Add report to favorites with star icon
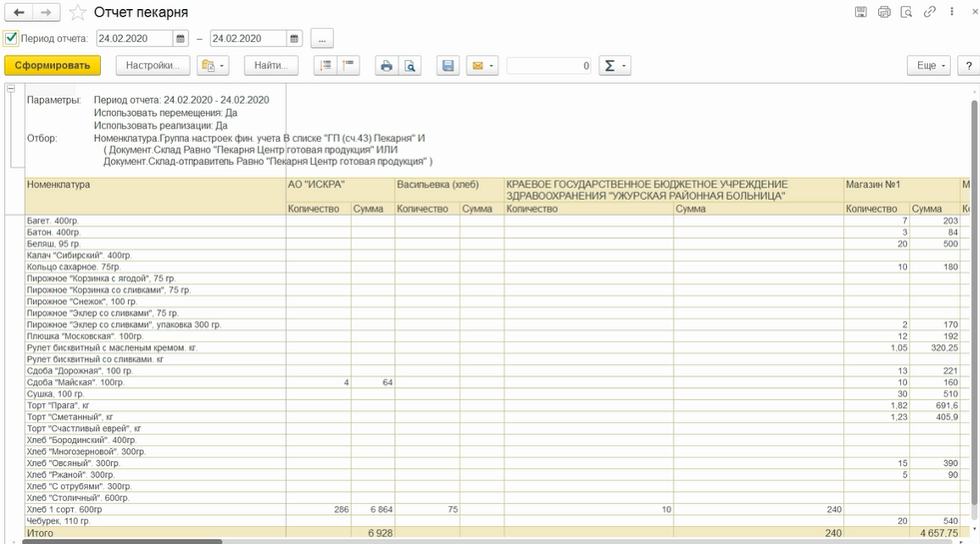Viewport: 980px width, 544px height. click(x=77, y=12)
